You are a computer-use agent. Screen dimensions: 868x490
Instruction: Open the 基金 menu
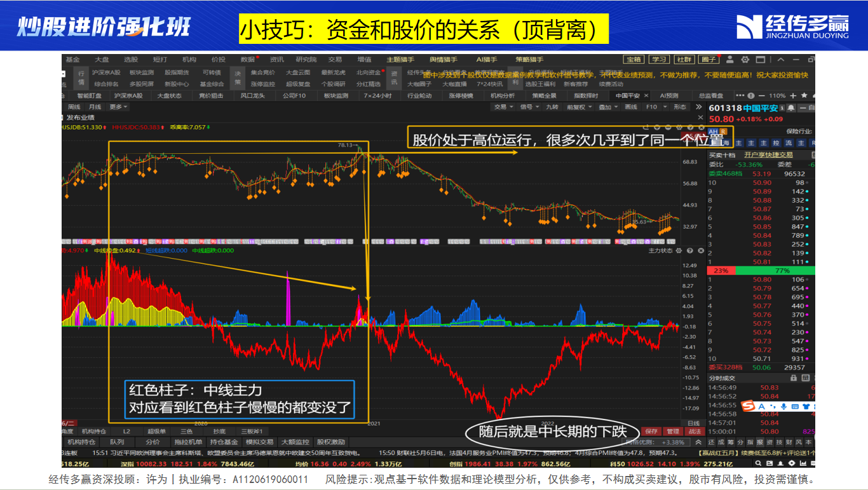(x=72, y=59)
